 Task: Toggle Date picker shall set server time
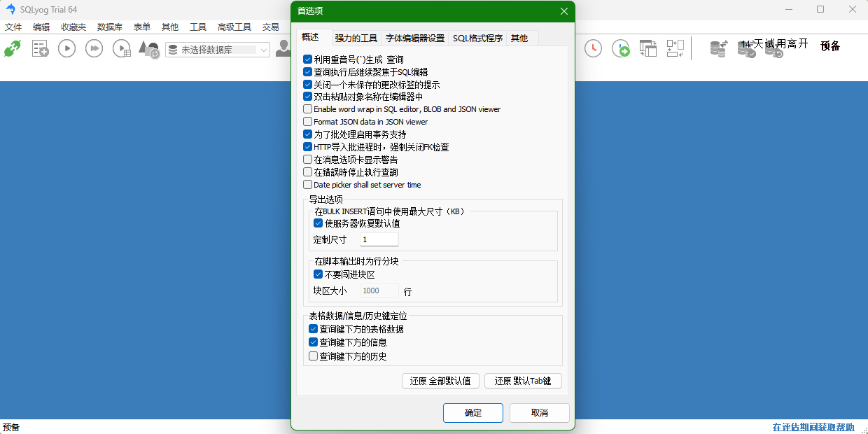point(308,185)
